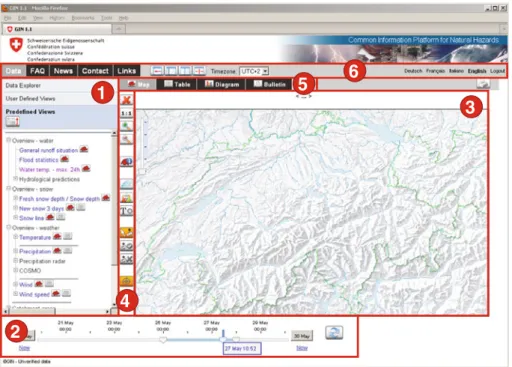
Task: Open the map icon beside New snow 3 days
Action: click(70, 207)
